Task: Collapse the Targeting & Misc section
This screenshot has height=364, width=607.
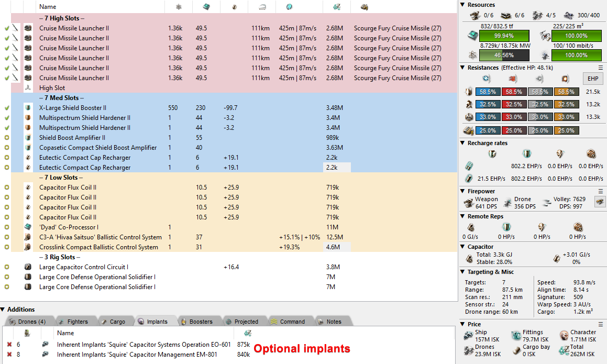Action: [462, 272]
